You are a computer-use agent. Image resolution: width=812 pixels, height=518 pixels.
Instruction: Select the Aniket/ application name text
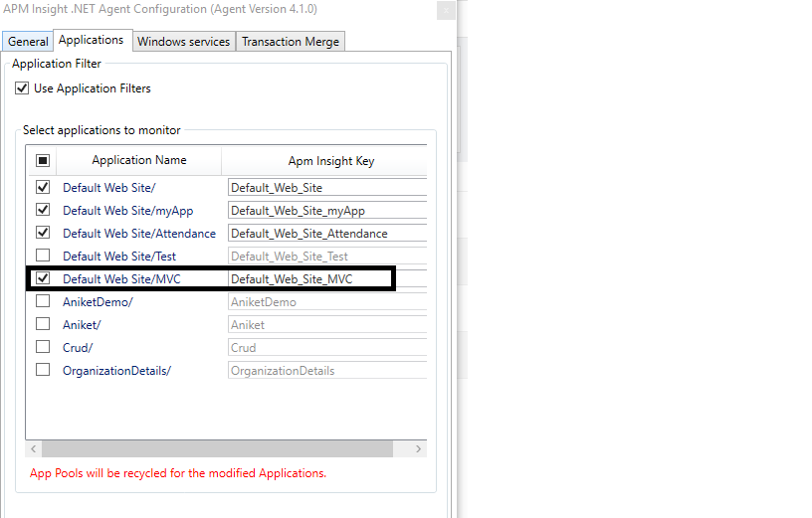tap(82, 324)
